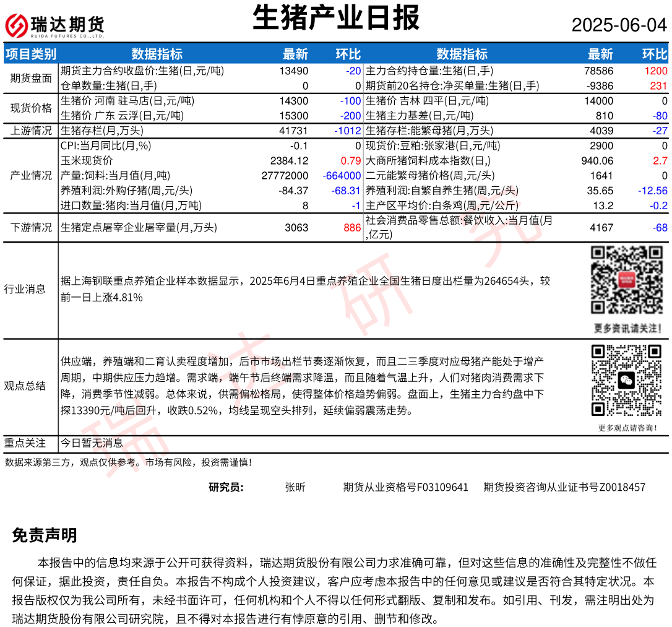The image size is (672, 627).
Task: Click the 项目类别 column header
Action: click(31, 54)
